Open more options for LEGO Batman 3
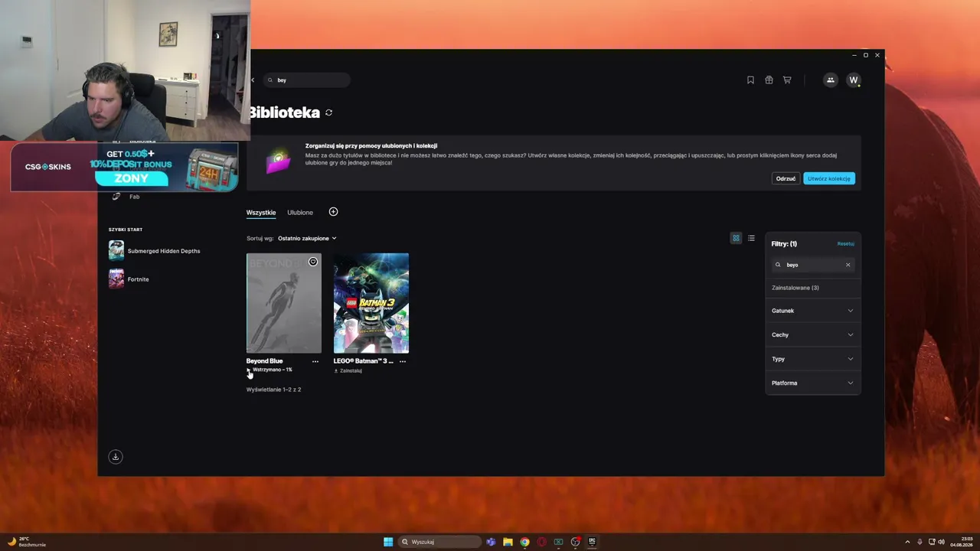The height and width of the screenshot is (551, 980). tap(403, 361)
